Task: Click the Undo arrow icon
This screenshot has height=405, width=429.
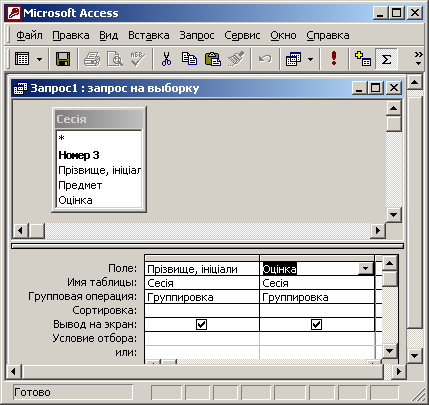Action: point(265,59)
